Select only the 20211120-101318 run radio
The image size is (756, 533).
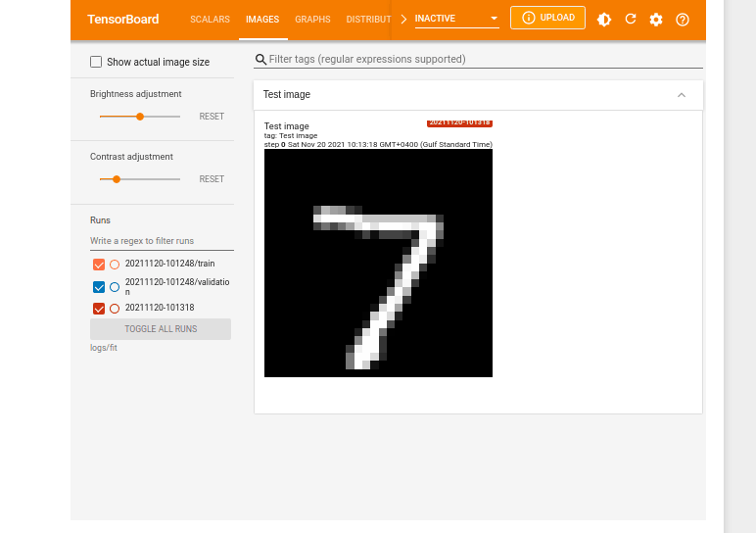(115, 309)
